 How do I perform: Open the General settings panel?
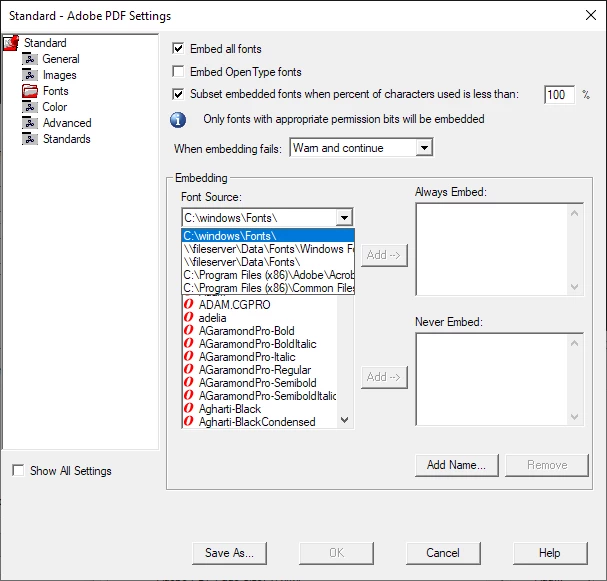click(61, 59)
